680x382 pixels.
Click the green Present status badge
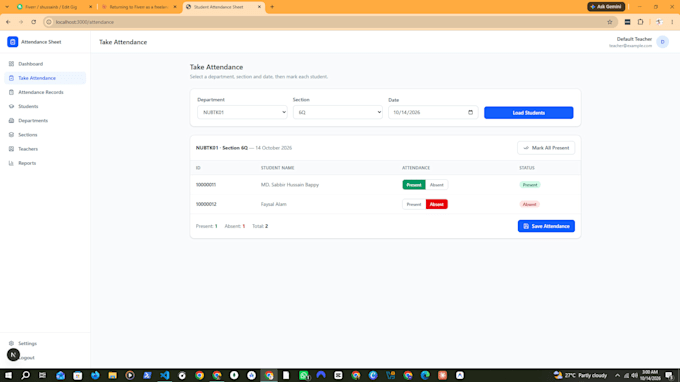(x=530, y=185)
